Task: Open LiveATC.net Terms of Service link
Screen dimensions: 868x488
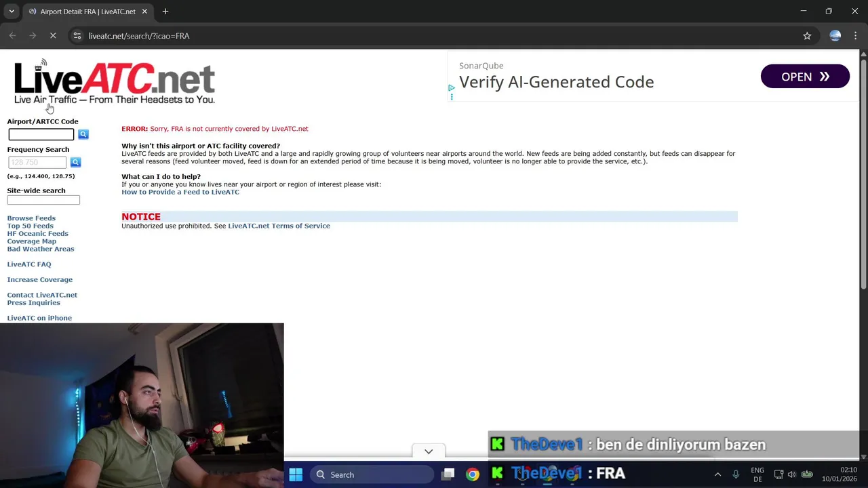Action: (279, 226)
